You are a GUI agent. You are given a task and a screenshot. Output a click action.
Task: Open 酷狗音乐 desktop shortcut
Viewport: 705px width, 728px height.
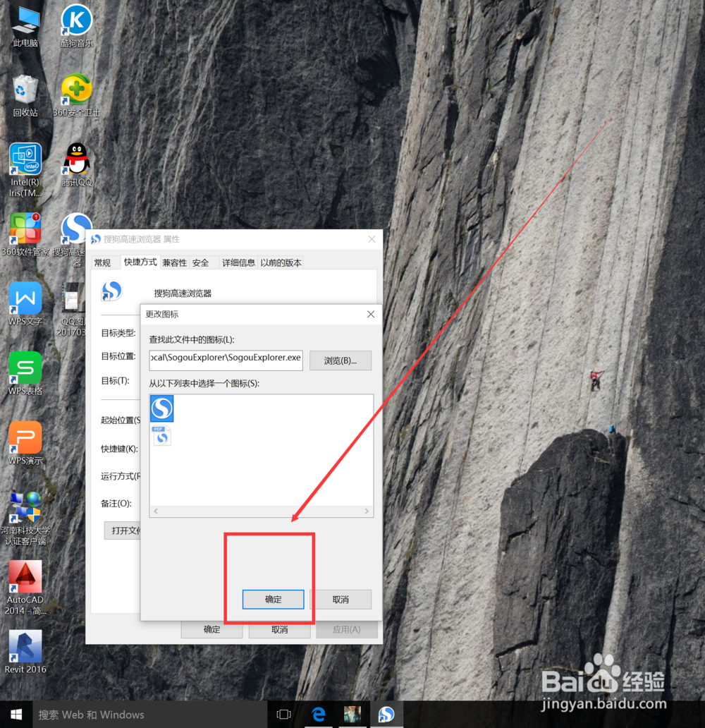pyautogui.click(x=77, y=27)
